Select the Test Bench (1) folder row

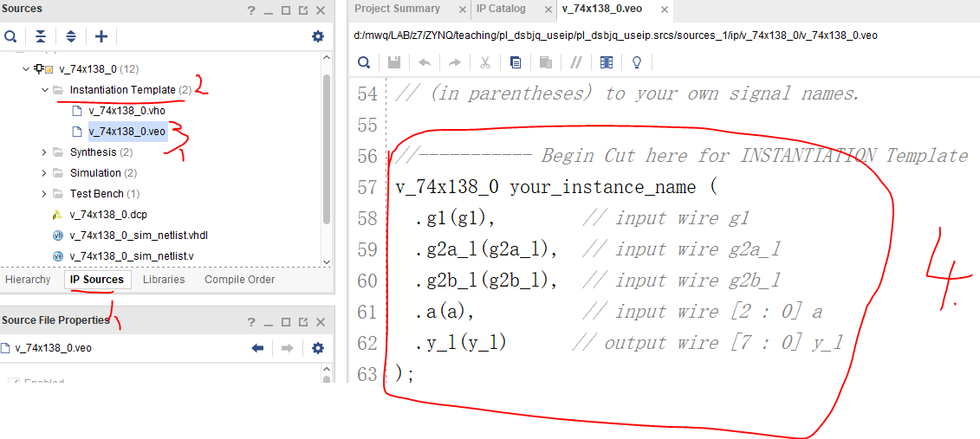(104, 194)
